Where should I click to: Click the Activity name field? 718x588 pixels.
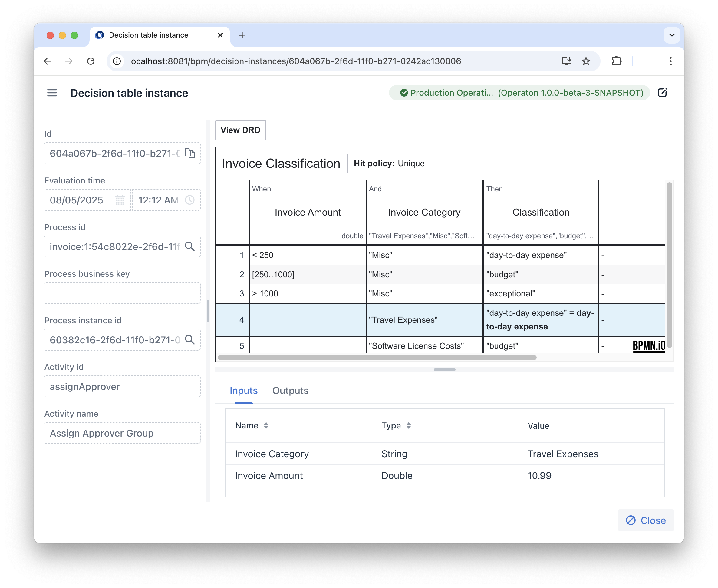pyautogui.click(x=122, y=433)
